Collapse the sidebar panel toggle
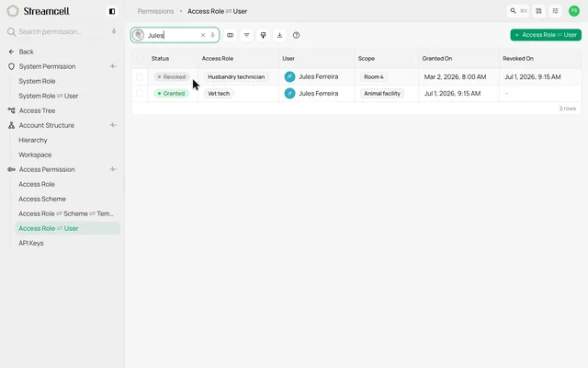This screenshot has width=588, height=368. coord(112,11)
